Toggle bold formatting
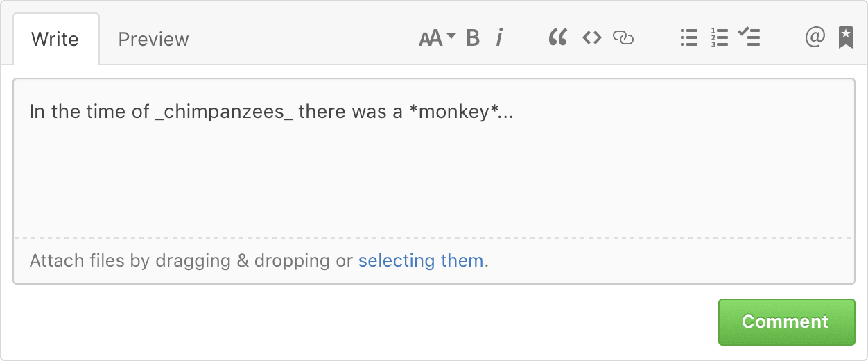This screenshot has height=361, width=868. coord(473,37)
